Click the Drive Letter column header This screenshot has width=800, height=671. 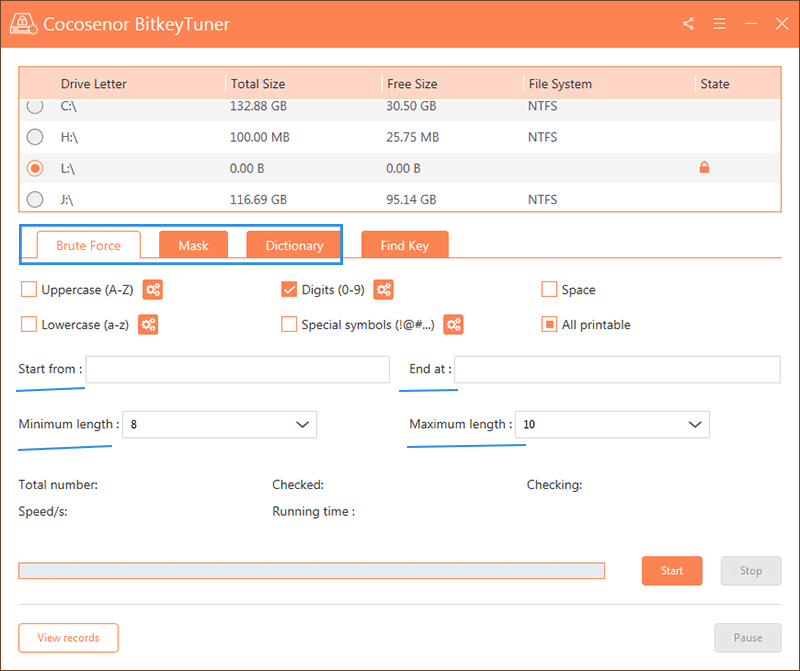click(x=93, y=84)
